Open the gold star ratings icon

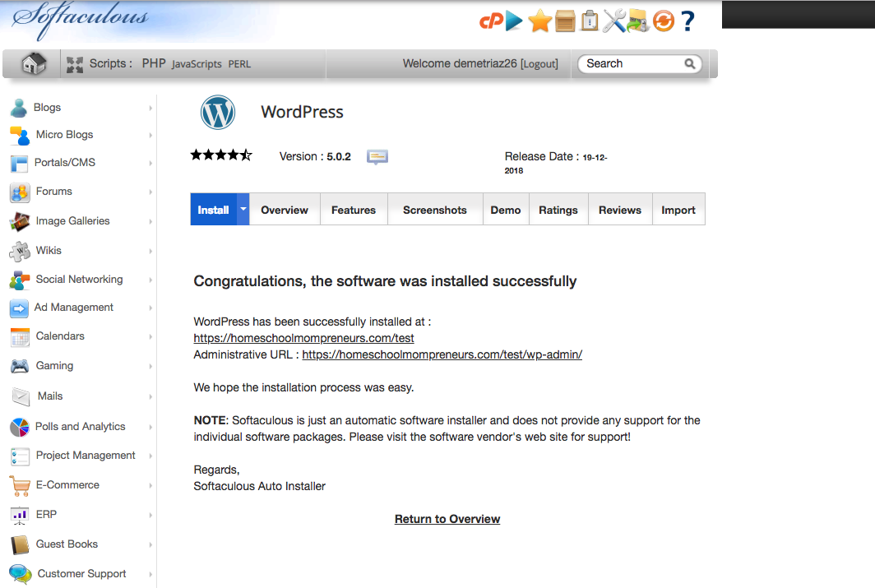click(539, 21)
